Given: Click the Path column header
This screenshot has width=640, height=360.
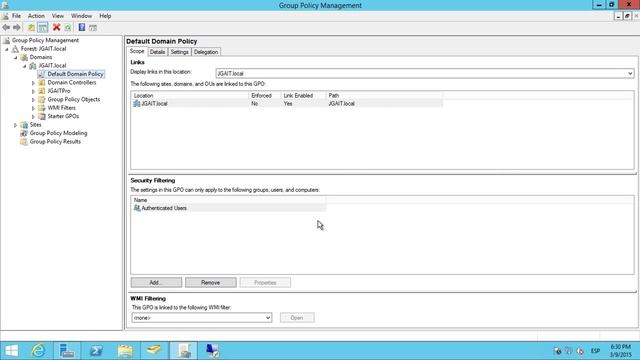Looking at the screenshot, I should 384,96.
